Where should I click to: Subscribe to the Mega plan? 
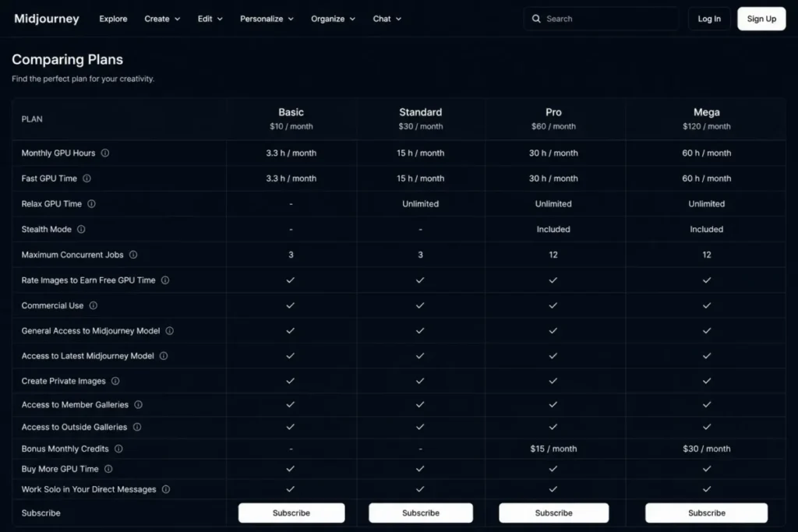(x=706, y=513)
